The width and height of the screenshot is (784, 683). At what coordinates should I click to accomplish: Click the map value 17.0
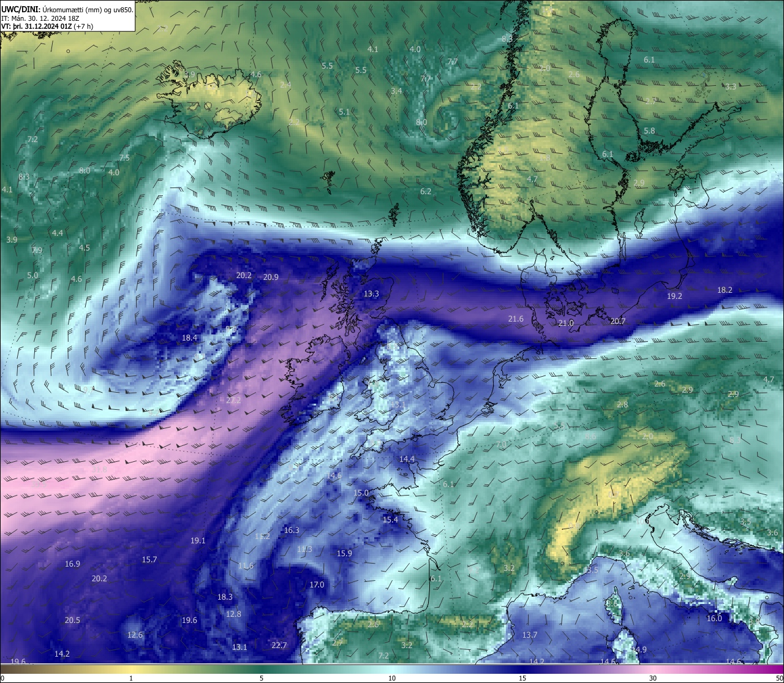tap(317, 584)
